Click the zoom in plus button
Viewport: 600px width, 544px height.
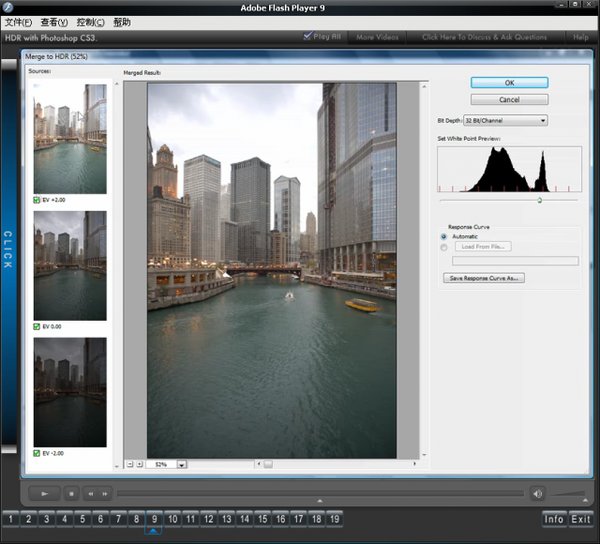point(139,464)
